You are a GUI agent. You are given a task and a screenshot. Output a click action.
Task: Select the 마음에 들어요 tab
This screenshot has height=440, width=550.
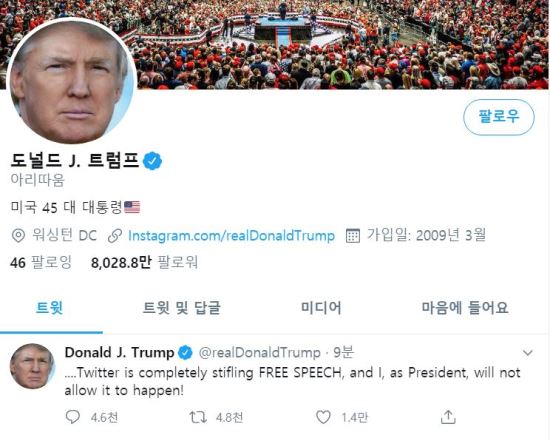click(x=465, y=308)
